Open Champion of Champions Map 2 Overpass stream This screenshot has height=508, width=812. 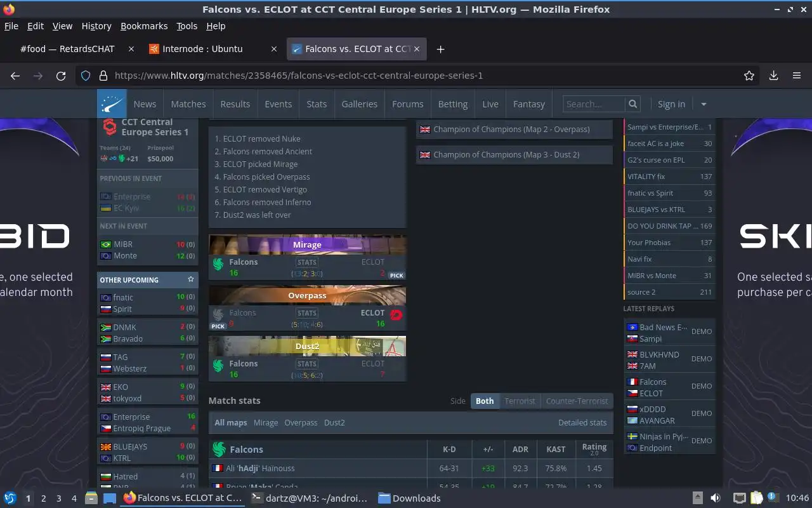tap(514, 129)
